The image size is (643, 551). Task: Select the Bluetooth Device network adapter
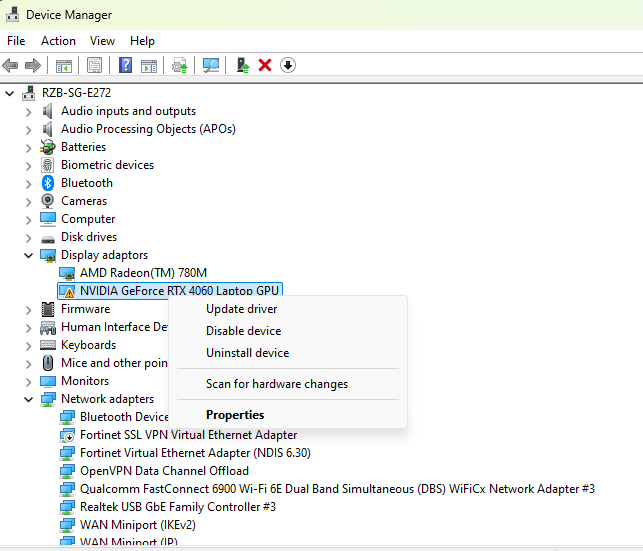[x=124, y=417]
